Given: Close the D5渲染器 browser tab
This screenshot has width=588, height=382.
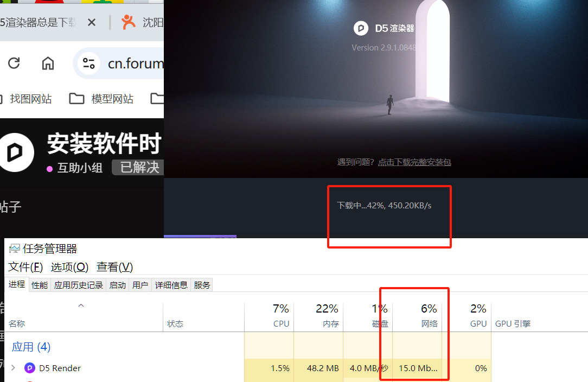Looking at the screenshot, I should click(x=92, y=22).
